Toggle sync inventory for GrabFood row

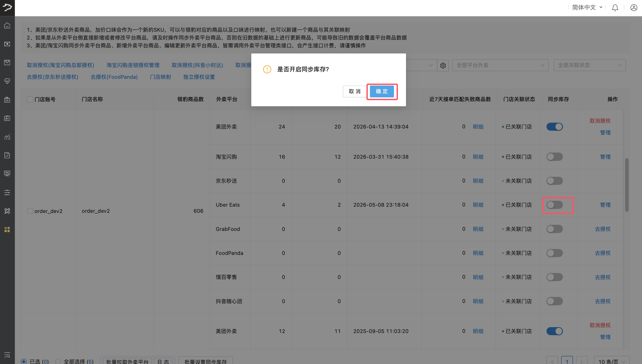pyautogui.click(x=554, y=229)
